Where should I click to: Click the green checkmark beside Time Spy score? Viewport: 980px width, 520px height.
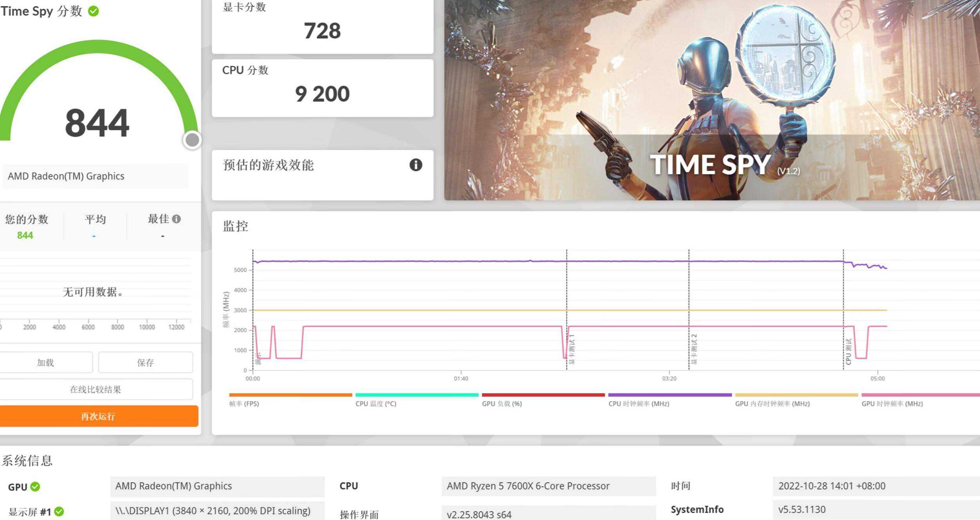(94, 11)
